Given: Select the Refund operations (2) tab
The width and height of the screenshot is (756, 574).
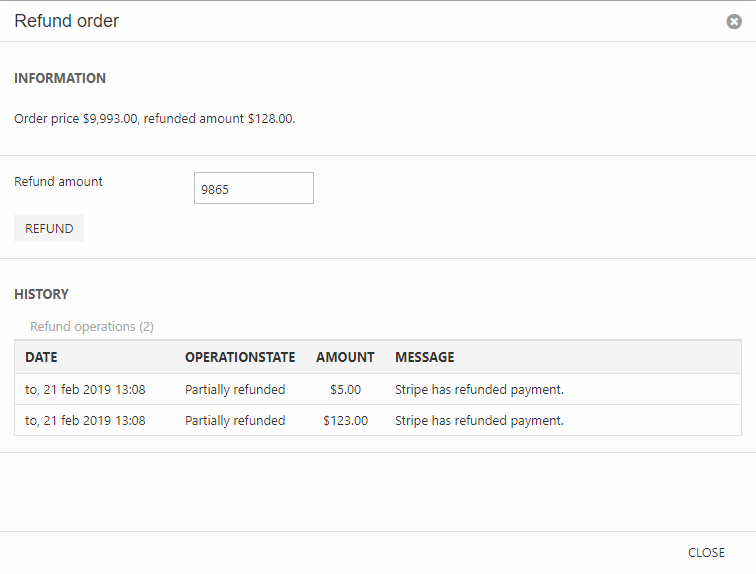Looking at the screenshot, I should tap(92, 326).
